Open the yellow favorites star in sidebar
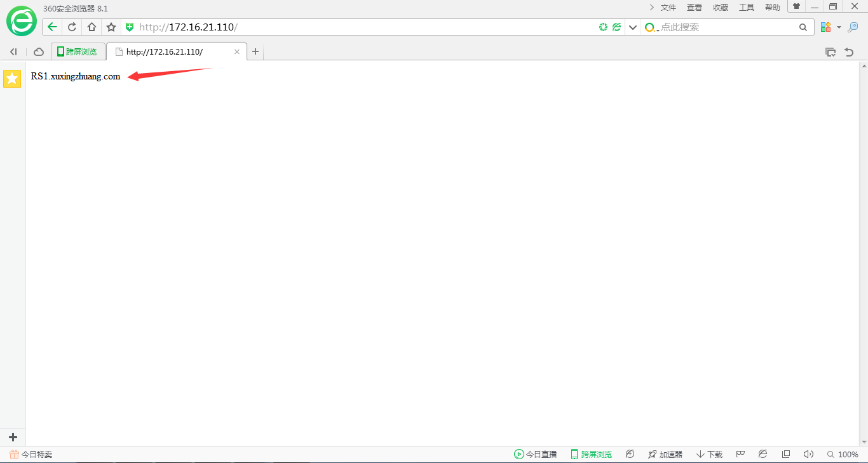This screenshot has width=868, height=463. (x=12, y=78)
